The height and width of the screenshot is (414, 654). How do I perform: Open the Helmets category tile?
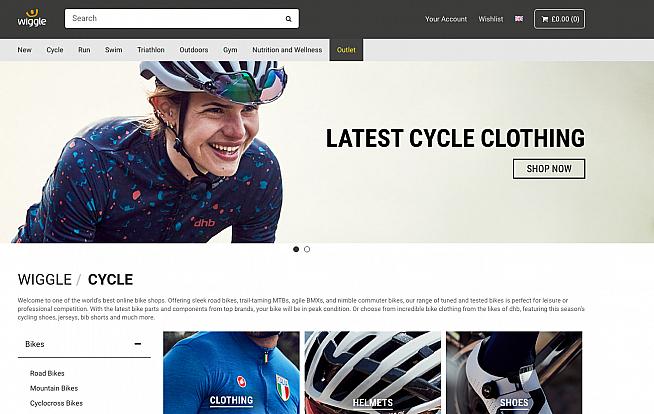372,373
